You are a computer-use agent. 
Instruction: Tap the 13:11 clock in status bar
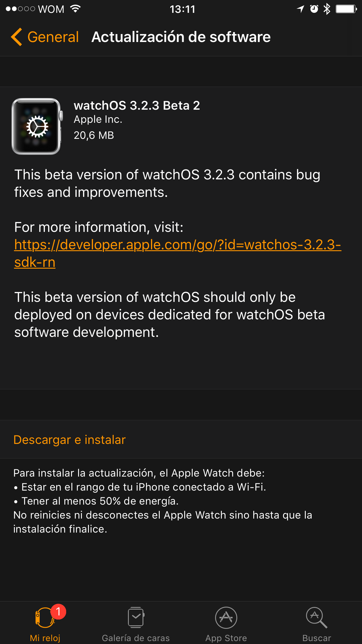point(182,9)
